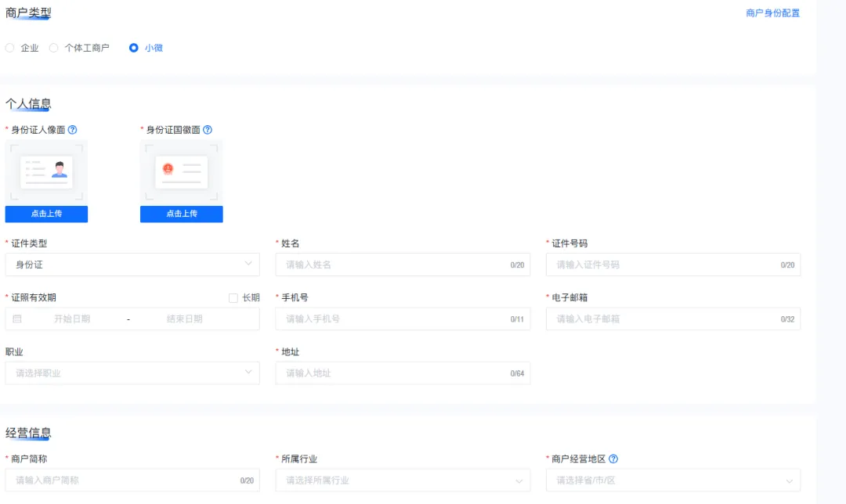Viewport: 846px width, 504px height.
Task: Click 点击上传 under ID portrait side
Action: [46, 214]
